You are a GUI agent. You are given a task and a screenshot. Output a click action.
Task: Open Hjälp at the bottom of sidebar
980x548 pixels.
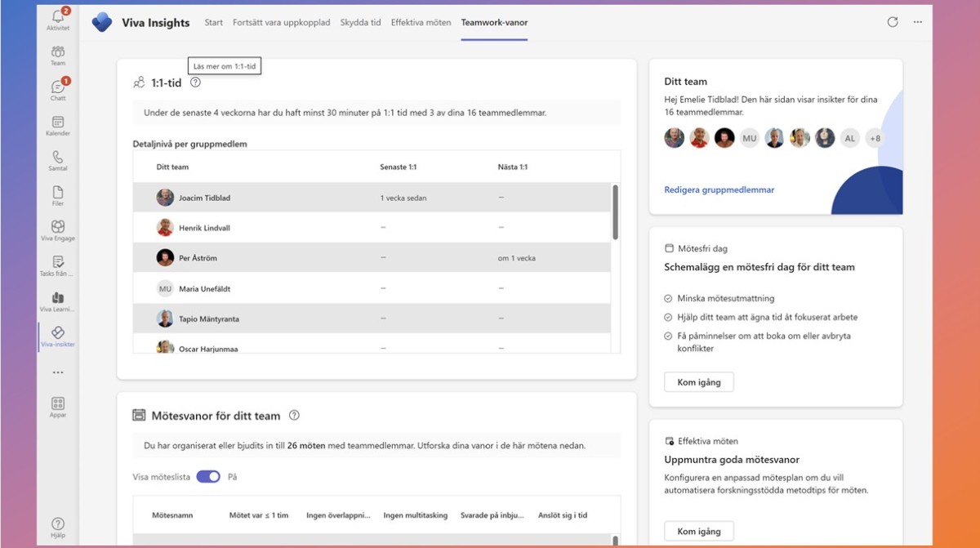click(x=58, y=528)
